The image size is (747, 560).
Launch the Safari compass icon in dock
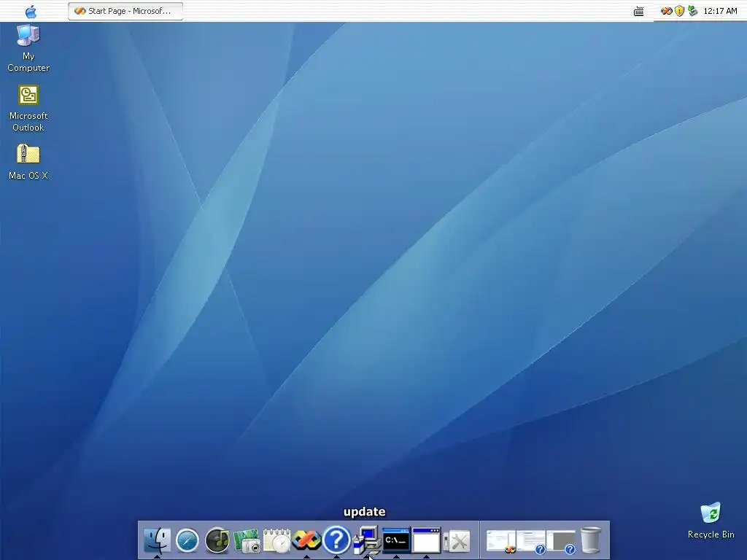187,541
